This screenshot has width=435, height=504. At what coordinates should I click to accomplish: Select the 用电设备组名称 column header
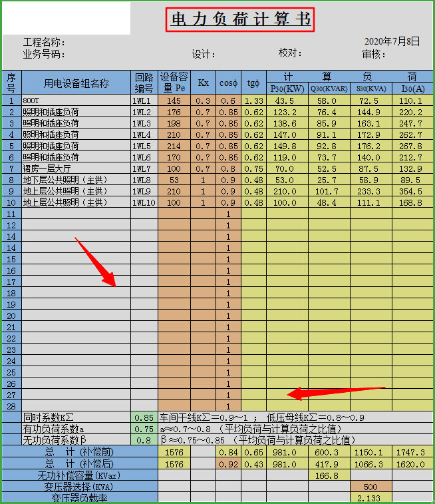76,83
